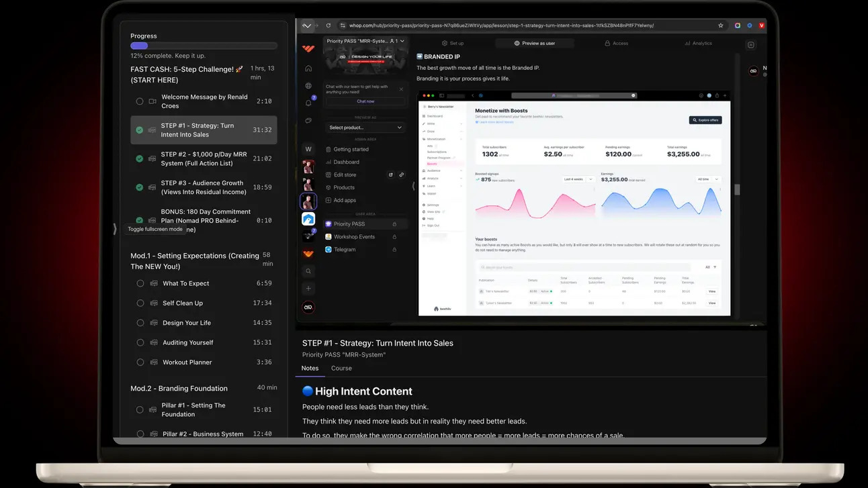The width and height of the screenshot is (868, 488).
Task: Click the red V browser extension icon
Action: point(762,26)
